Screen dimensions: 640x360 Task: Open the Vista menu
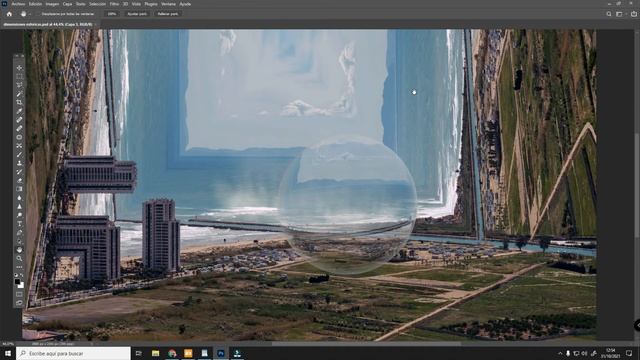click(136, 4)
